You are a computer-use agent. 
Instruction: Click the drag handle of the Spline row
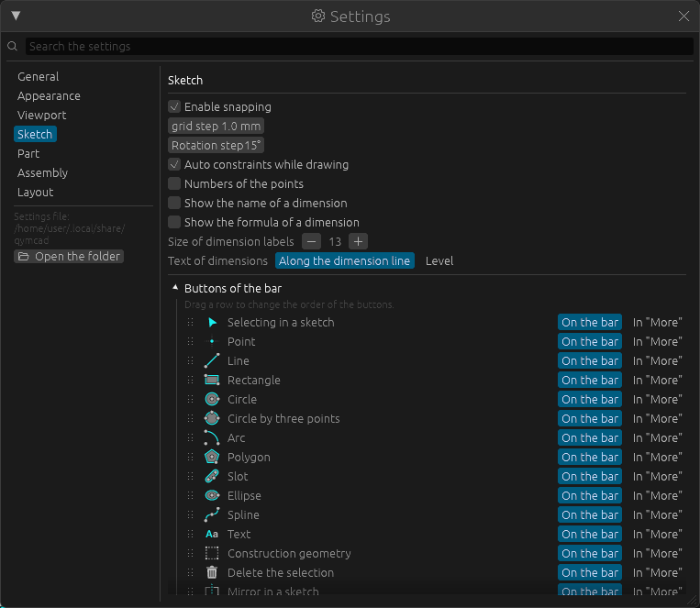click(x=190, y=514)
